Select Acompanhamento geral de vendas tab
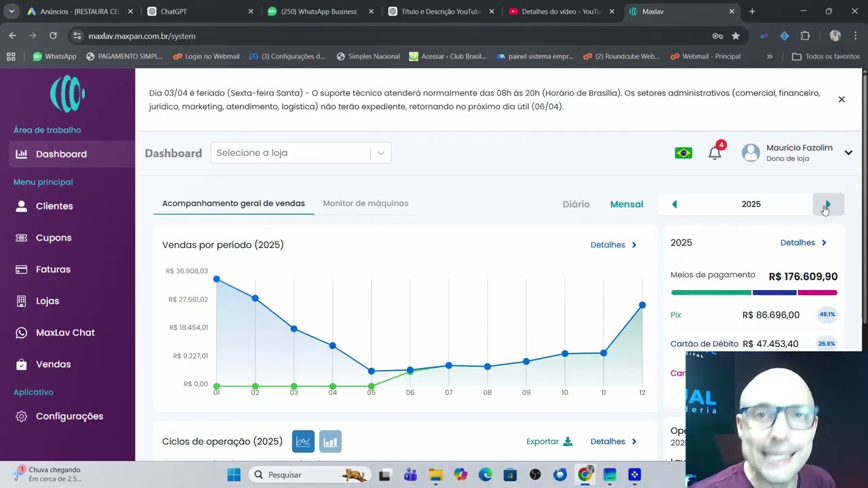Image resolution: width=868 pixels, height=488 pixels. (233, 203)
